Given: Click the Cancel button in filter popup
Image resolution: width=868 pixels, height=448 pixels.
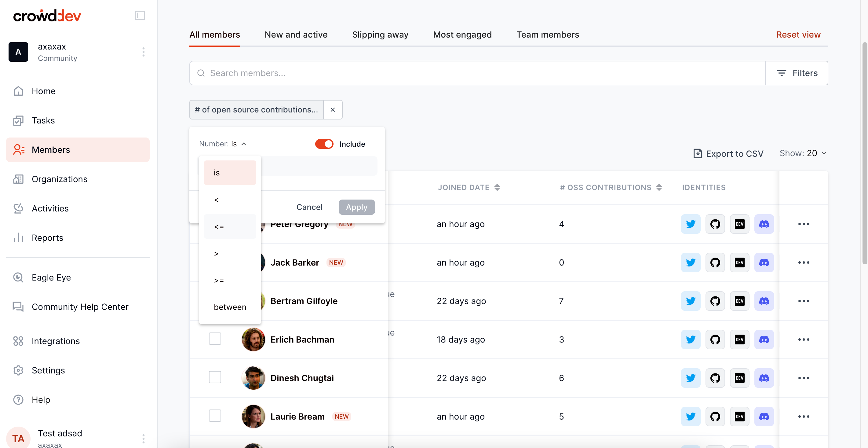Looking at the screenshot, I should coord(309,207).
